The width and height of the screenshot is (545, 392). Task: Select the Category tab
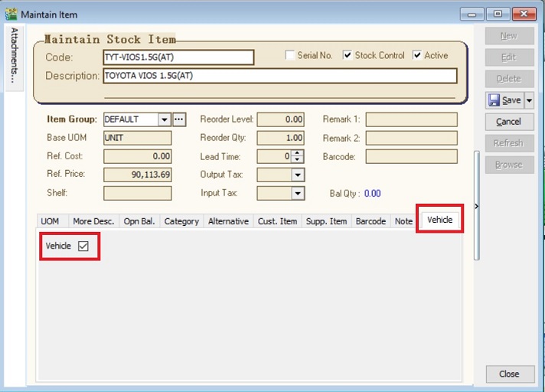click(181, 221)
